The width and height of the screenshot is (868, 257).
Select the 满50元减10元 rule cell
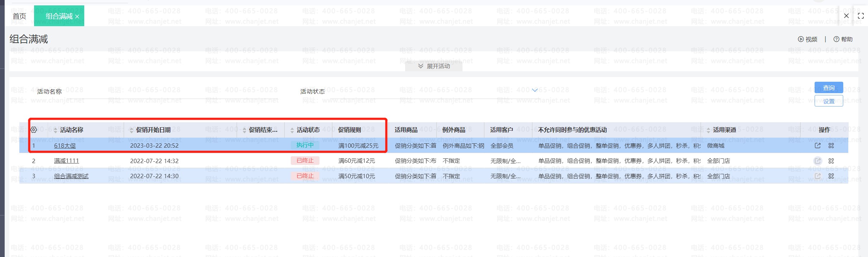point(356,176)
